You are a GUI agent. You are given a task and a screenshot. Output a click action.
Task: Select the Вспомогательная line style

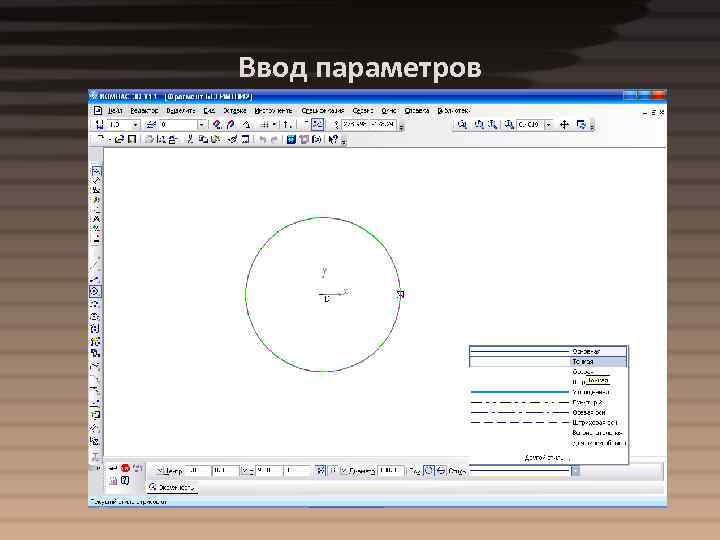click(x=548, y=433)
